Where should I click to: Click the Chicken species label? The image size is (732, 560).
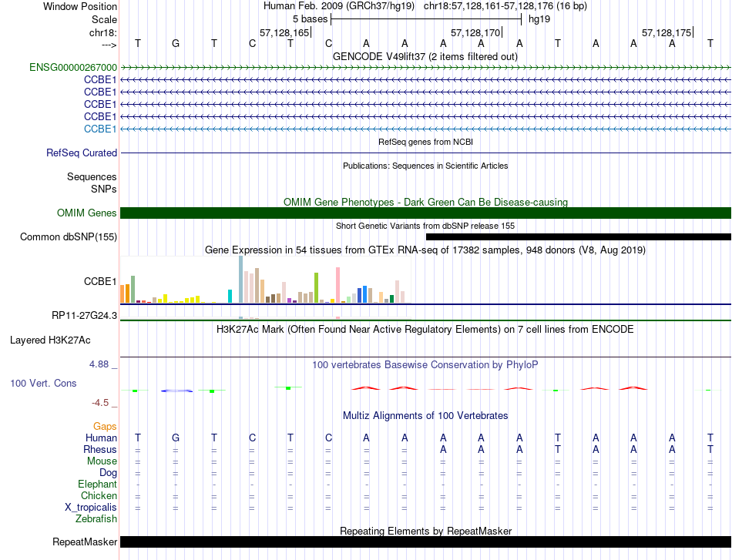coord(99,495)
